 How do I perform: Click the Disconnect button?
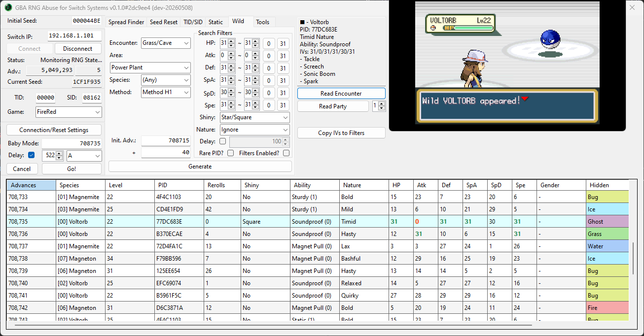[78, 49]
